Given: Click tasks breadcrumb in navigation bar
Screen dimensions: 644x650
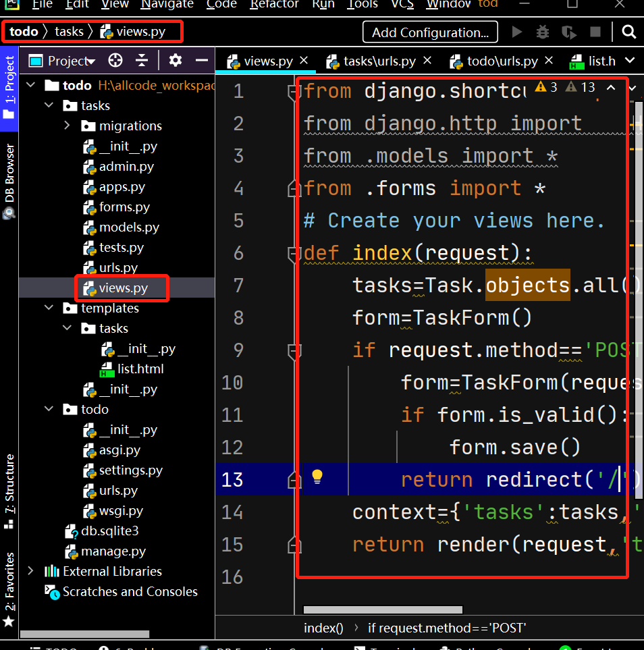Looking at the screenshot, I should pos(69,32).
